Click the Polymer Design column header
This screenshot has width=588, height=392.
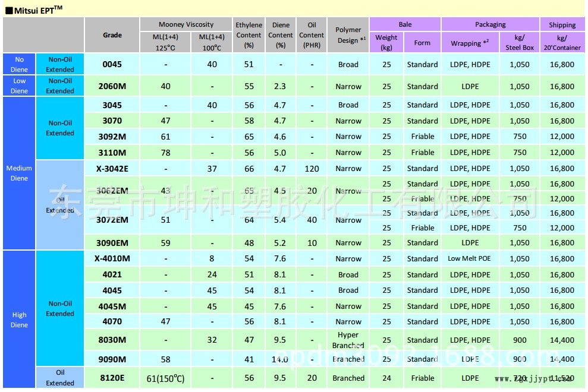348,35
